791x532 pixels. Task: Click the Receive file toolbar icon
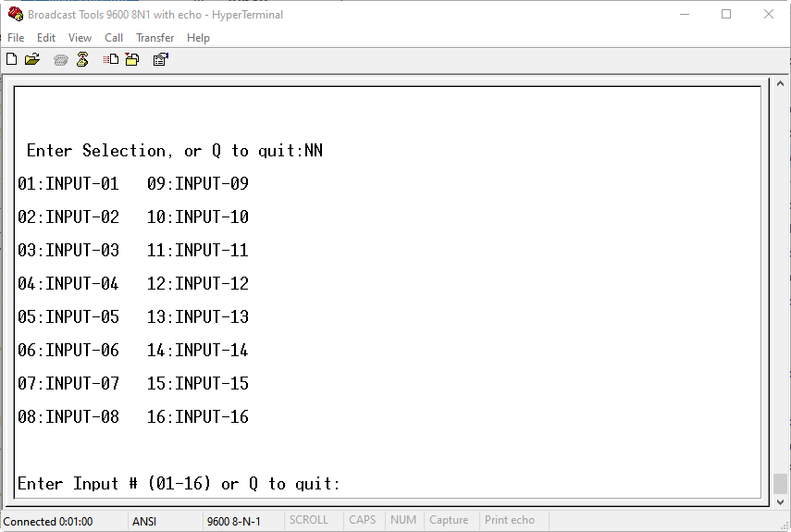[x=132, y=59]
